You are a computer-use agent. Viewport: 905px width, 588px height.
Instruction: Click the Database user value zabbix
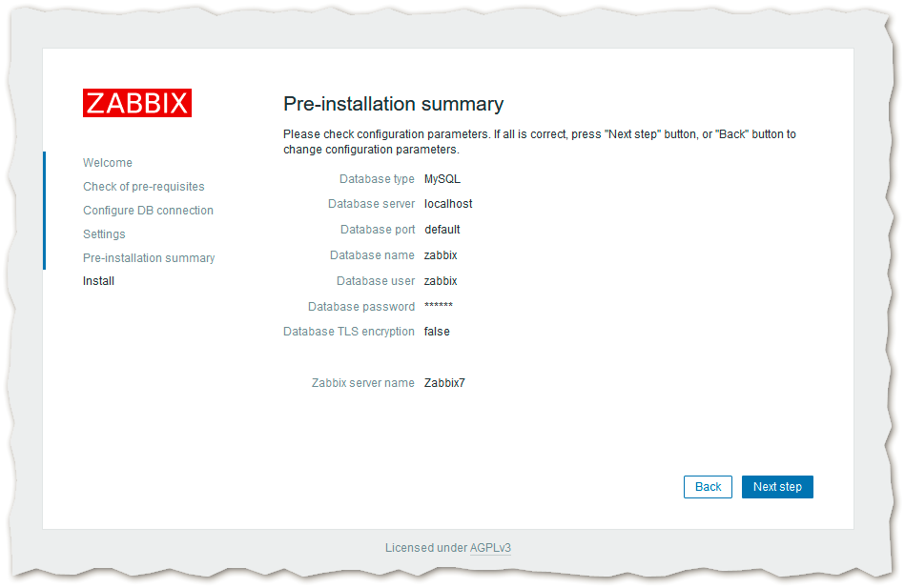click(x=441, y=281)
